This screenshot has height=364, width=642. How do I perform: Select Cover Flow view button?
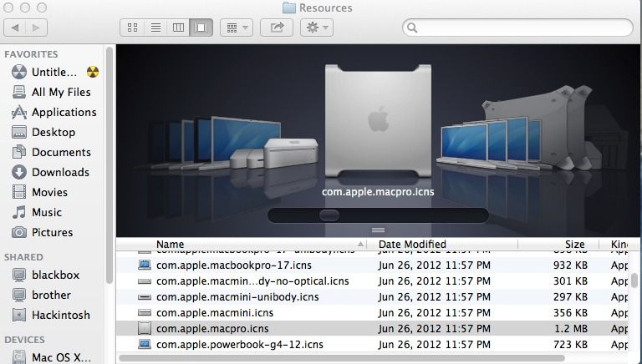[x=201, y=28]
